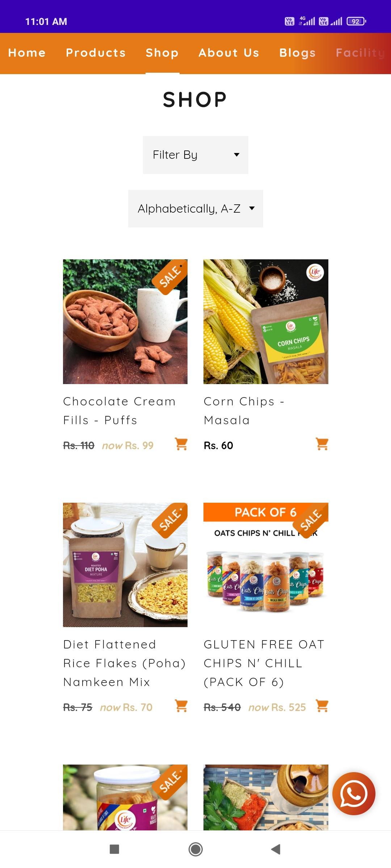The image size is (391, 868).
Task: View the Pack of 6 Oats Chips image
Action: click(x=266, y=565)
